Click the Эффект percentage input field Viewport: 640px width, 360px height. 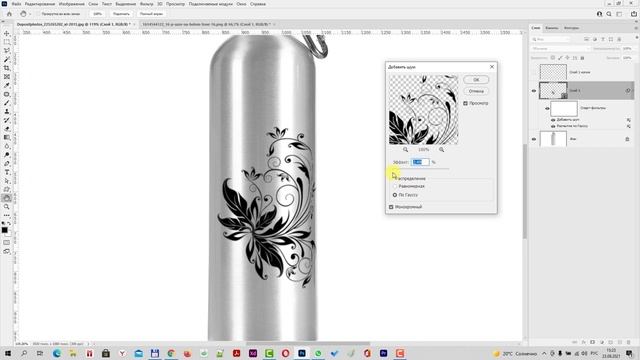[x=420, y=162]
